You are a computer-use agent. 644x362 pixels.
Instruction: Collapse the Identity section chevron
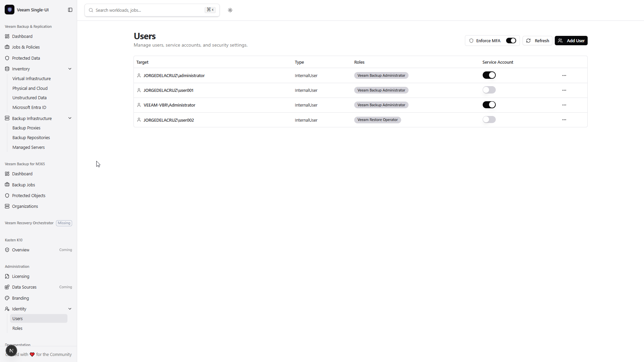pyautogui.click(x=70, y=309)
